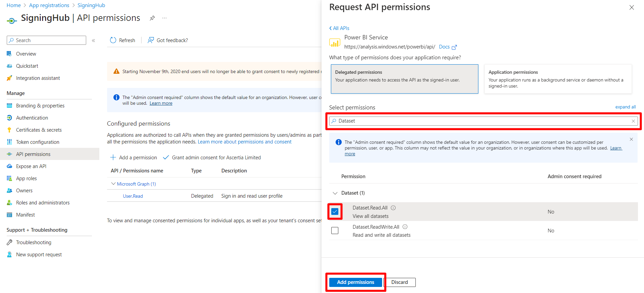Click Add a permission button

(134, 157)
